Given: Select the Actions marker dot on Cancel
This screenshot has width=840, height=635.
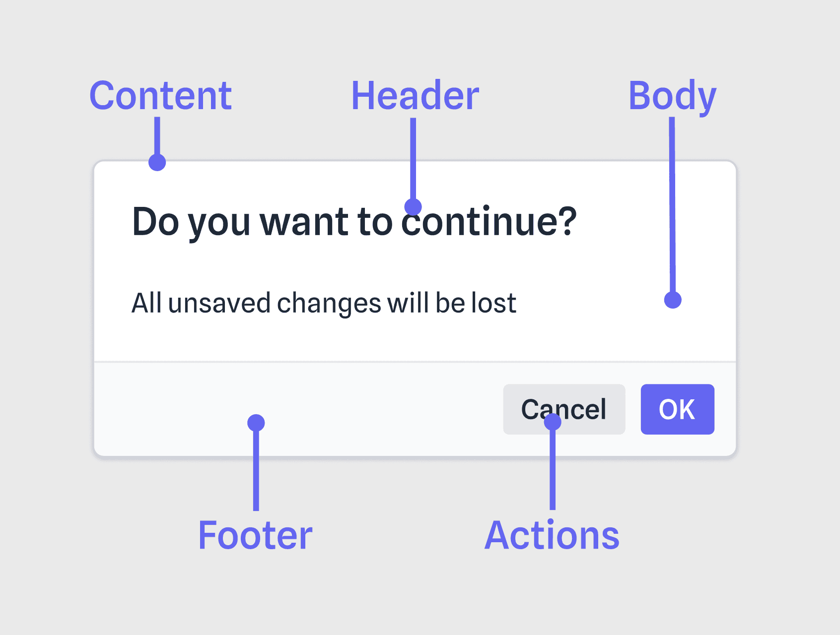Looking at the screenshot, I should click(553, 422).
